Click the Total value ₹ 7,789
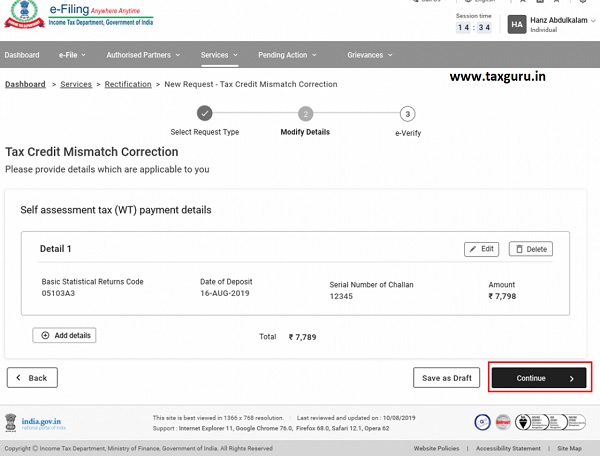Screen dimensions: 600x456 pos(302,337)
